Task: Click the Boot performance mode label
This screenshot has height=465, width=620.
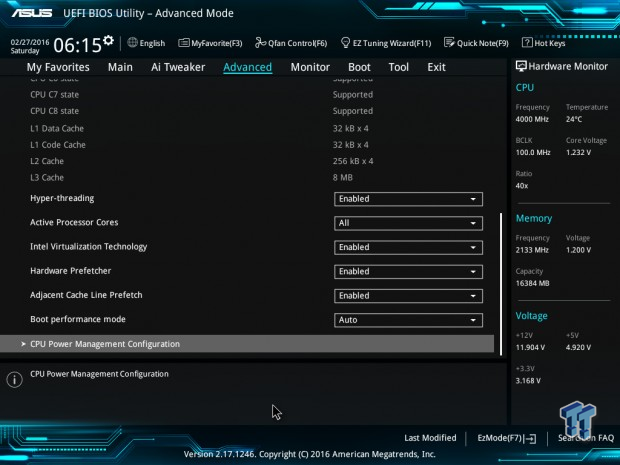Action: pyautogui.click(x=78, y=319)
